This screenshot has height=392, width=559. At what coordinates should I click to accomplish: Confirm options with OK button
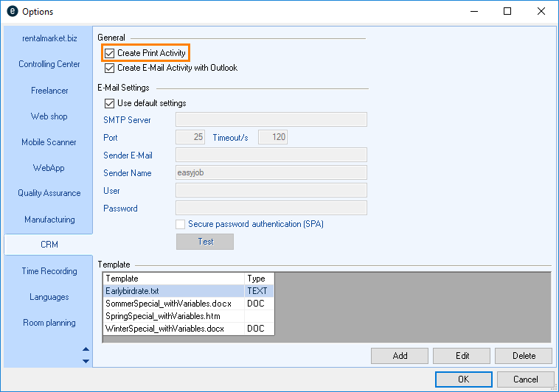click(463, 379)
